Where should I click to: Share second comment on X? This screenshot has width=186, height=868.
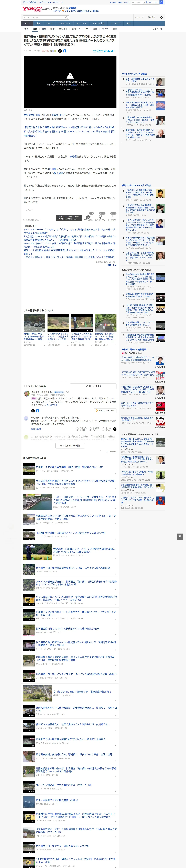115,429
